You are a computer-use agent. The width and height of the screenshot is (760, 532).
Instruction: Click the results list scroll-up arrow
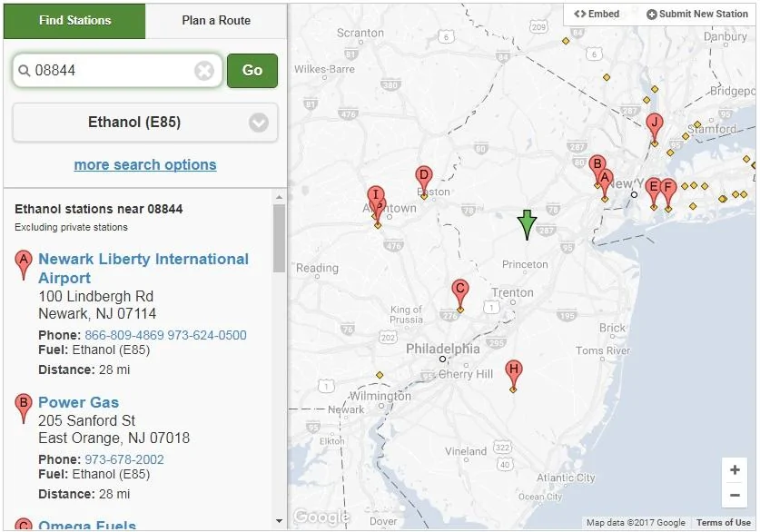tap(279, 197)
